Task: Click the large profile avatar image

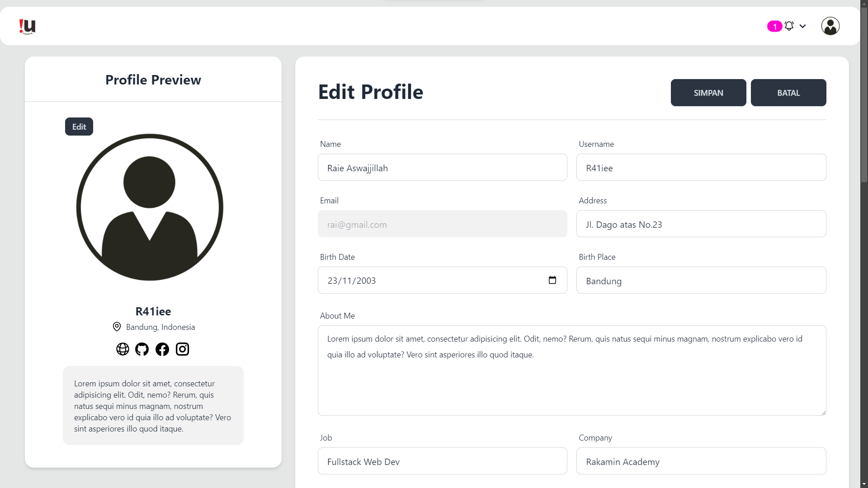Action: click(150, 207)
